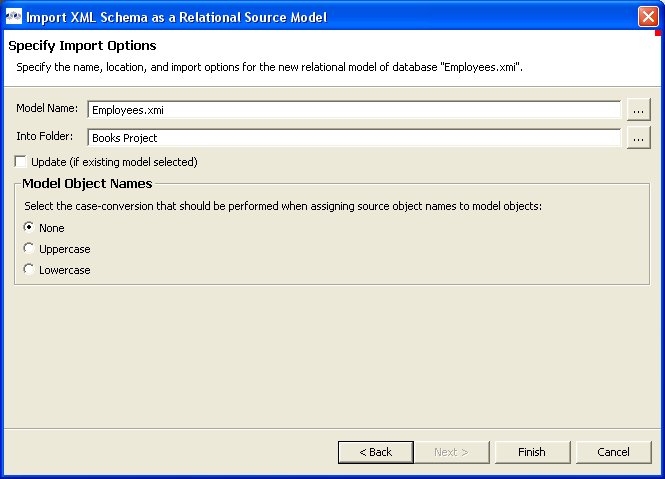Open browse button next to Into Folder
Image resolution: width=665 pixels, height=479 pixels.
(638, 138)
